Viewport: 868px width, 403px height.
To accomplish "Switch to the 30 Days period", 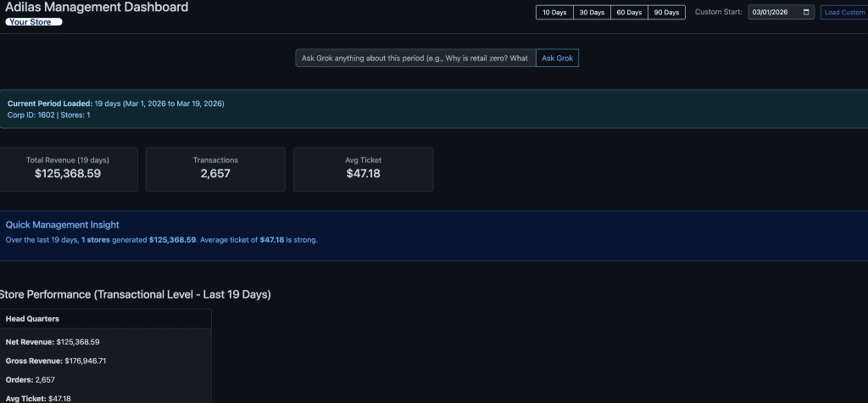I will 592,13.
